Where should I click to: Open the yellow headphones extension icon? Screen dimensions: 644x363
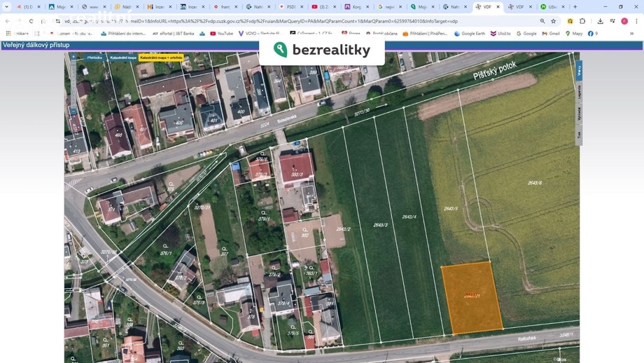pos(570,21)
